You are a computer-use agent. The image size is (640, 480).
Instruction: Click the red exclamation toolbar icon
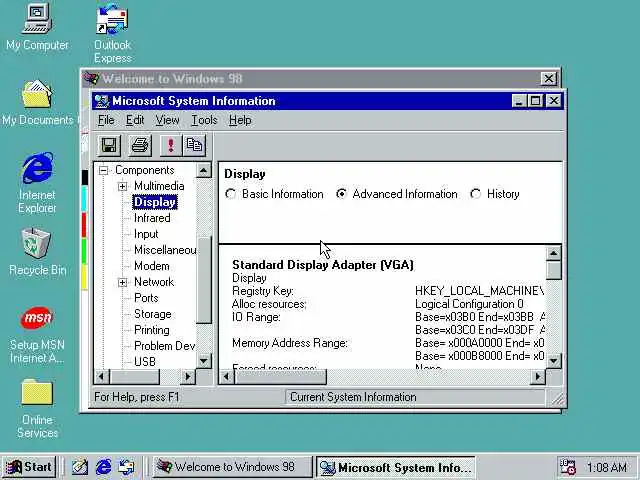point(171,145)
